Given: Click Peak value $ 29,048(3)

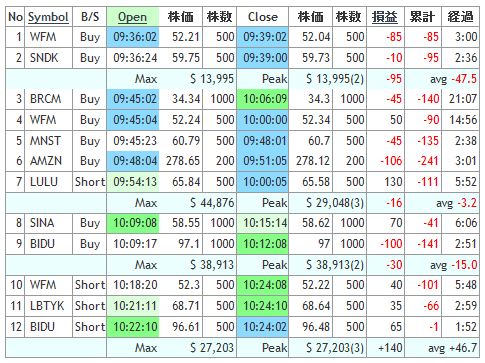Looking at the screenshot, I should point(335,203).
